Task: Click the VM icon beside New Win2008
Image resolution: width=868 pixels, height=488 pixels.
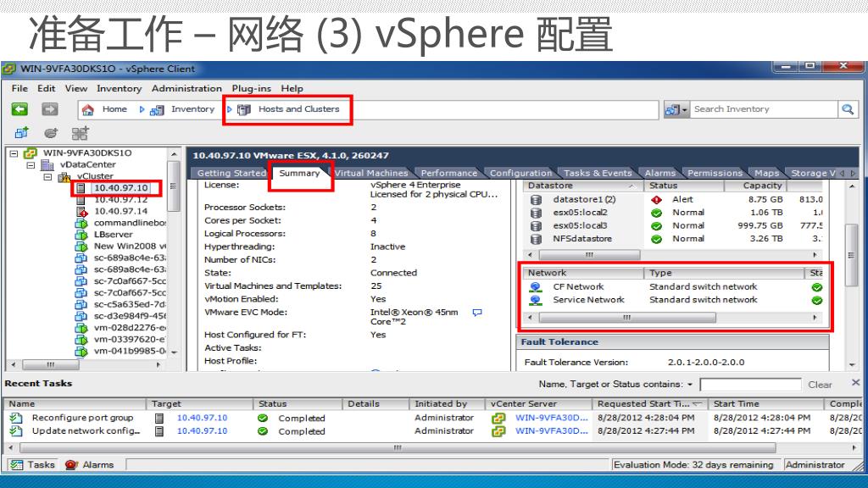Action: [81, 247]
